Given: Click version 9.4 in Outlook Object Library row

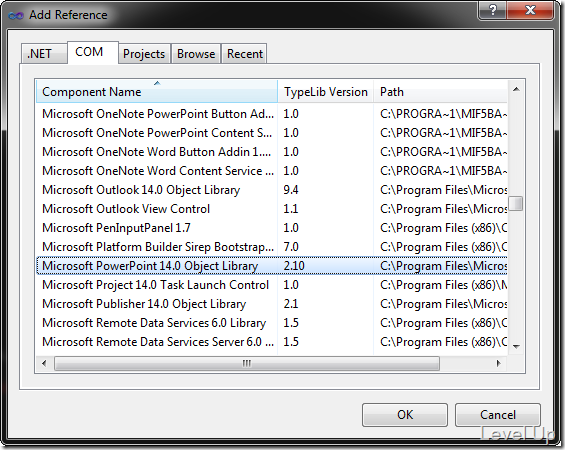Looking at the screenshot, I should 291,190.
